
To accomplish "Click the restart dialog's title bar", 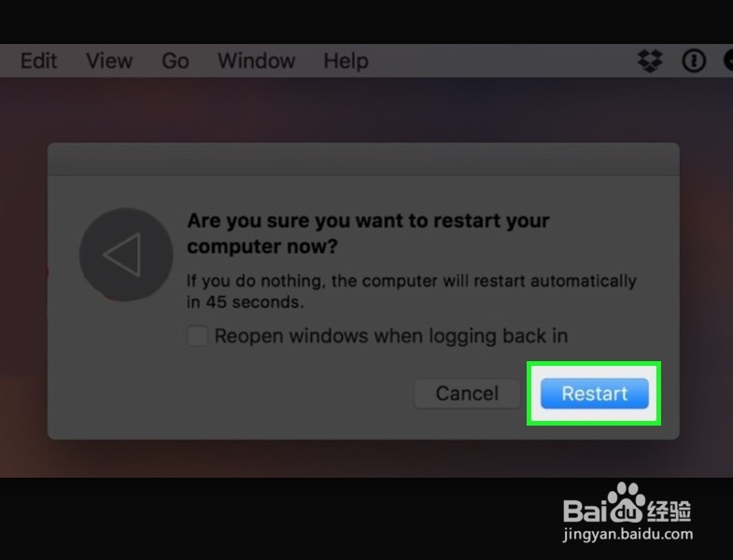I will (x=363, y=159).
